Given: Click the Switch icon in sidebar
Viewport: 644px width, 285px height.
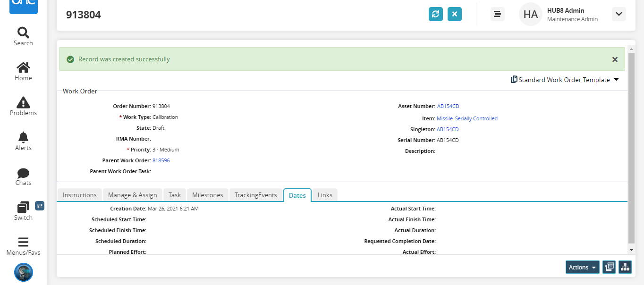Looking at the screenshot, I should coord(23,211).
